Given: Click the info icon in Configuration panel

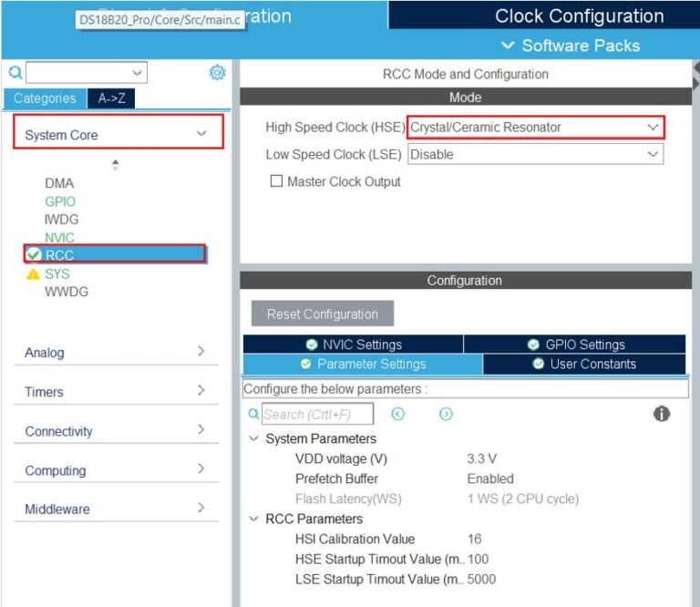Looking at the screenshot, I should [662, 414].
